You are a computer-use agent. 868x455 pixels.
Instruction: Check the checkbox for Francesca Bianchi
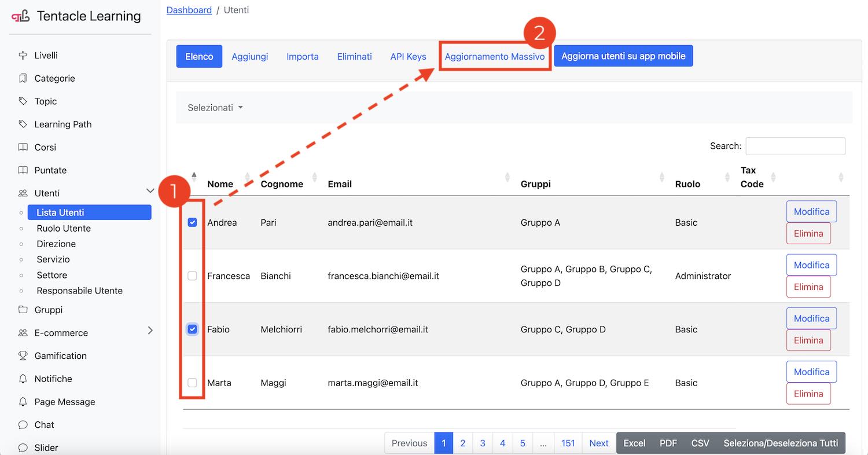[x=193, y=276]
